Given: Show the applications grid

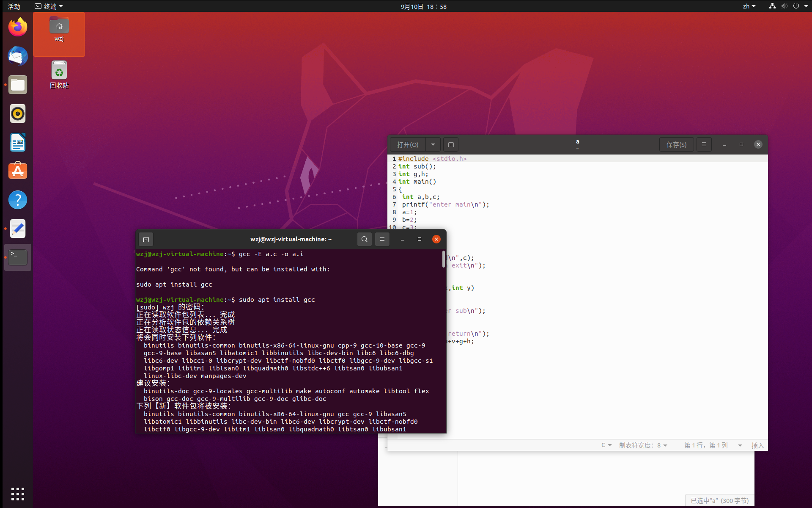Looking at the screenshot, I should [x=17, y=494].
